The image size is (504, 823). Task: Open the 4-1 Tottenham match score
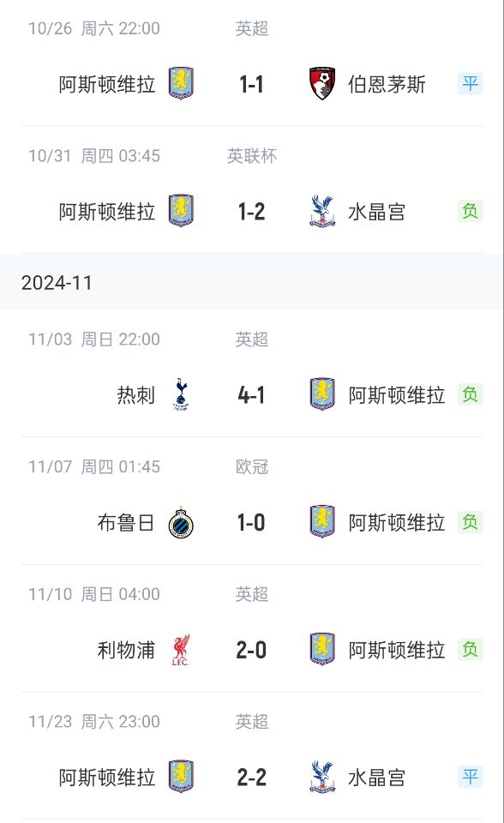[x=251, y=394]
